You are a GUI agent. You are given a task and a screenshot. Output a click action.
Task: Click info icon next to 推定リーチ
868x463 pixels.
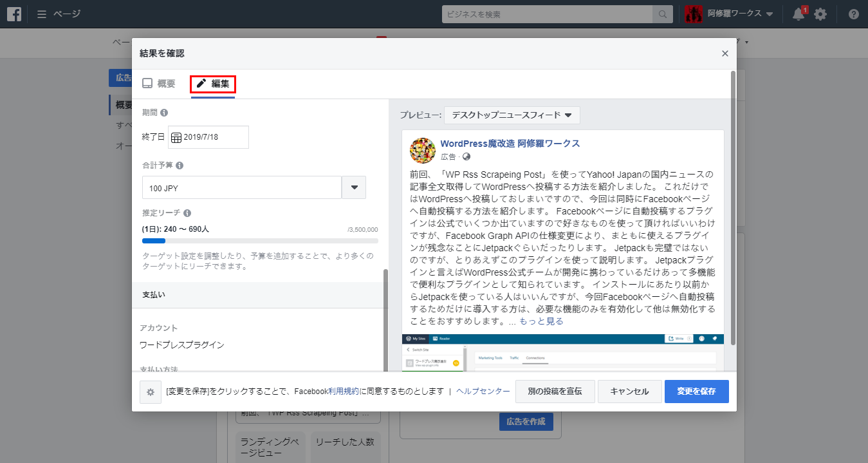pyautogui.click(x=187, y=213)
